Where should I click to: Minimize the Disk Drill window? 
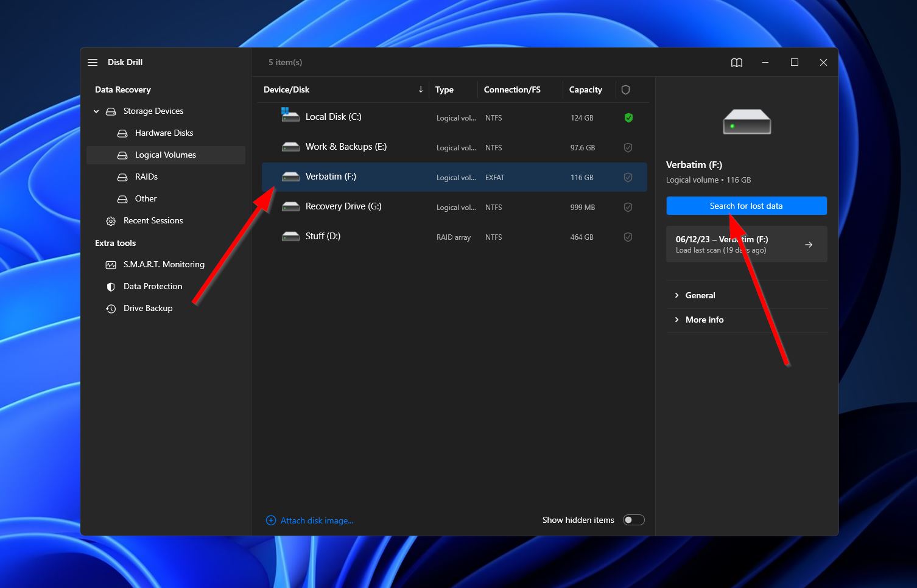click(765, 62)
